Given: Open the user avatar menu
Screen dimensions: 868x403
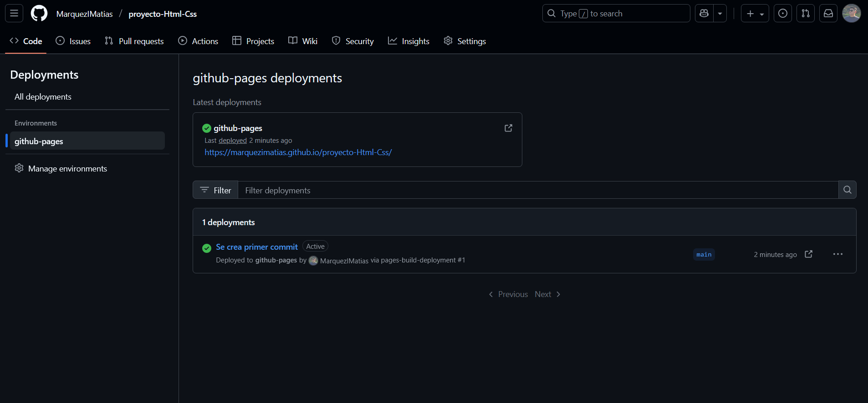Looking at the screenshot, I should 851,13.
